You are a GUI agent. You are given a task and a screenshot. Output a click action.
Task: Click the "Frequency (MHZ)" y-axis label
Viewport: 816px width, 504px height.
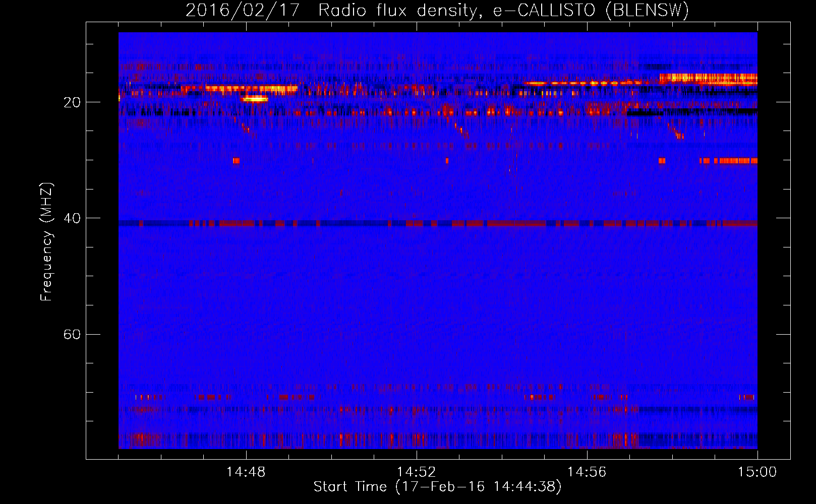point(46,242)
